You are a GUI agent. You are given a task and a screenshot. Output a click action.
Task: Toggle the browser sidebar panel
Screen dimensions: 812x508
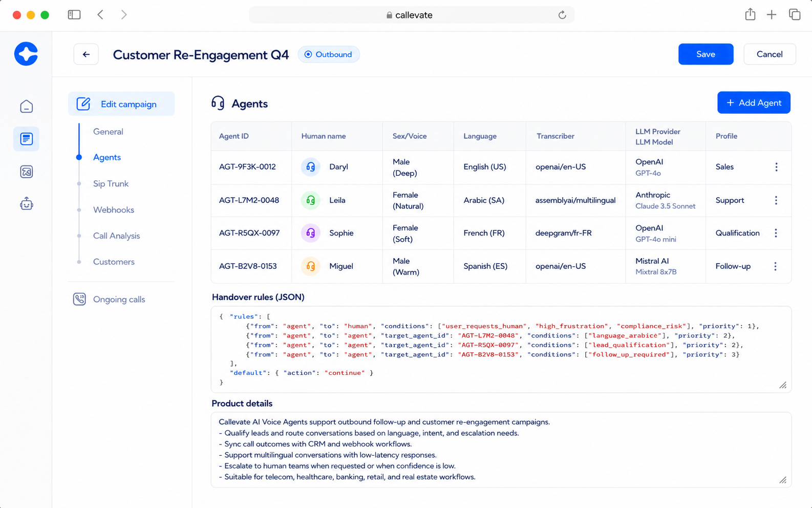pos(74,15)
